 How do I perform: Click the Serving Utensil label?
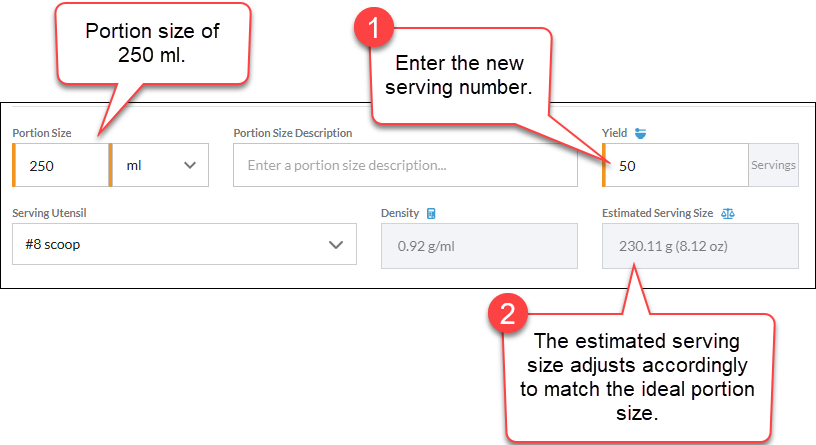pos(49,213)
